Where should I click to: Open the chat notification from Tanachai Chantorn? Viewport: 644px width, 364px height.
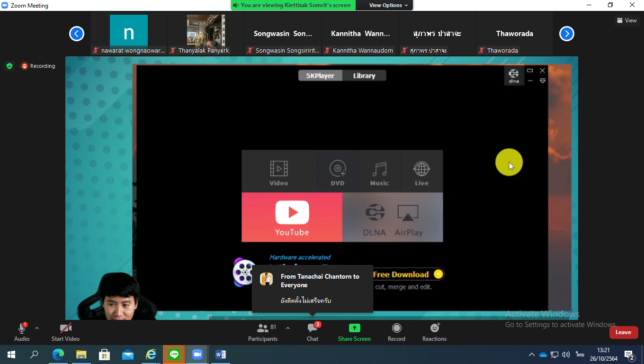click(313, 289)
